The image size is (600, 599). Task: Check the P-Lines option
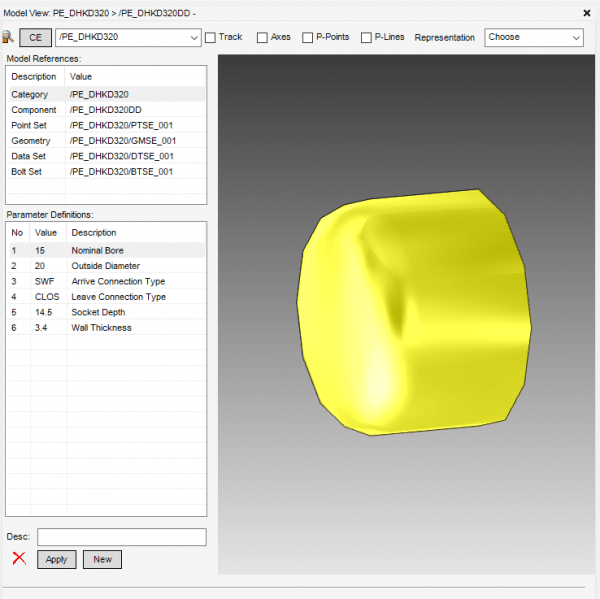click(366, 38)
